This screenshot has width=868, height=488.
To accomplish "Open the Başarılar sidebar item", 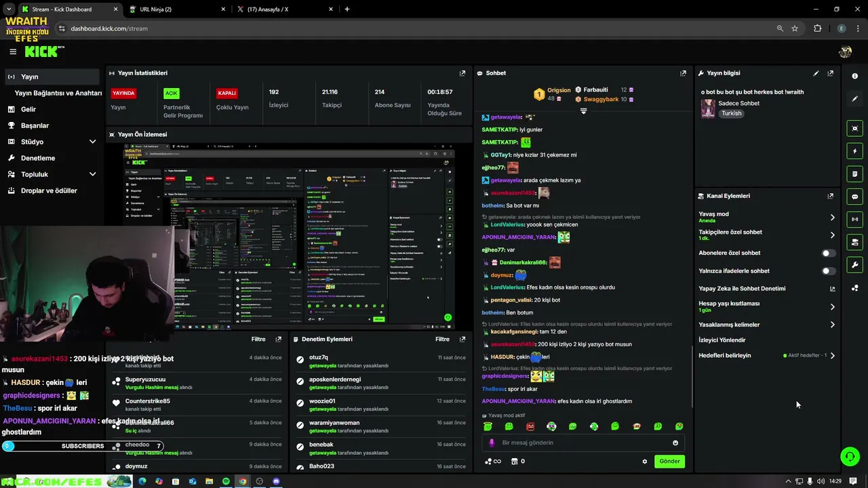I will pyautogui.click(x=52, y=125).
